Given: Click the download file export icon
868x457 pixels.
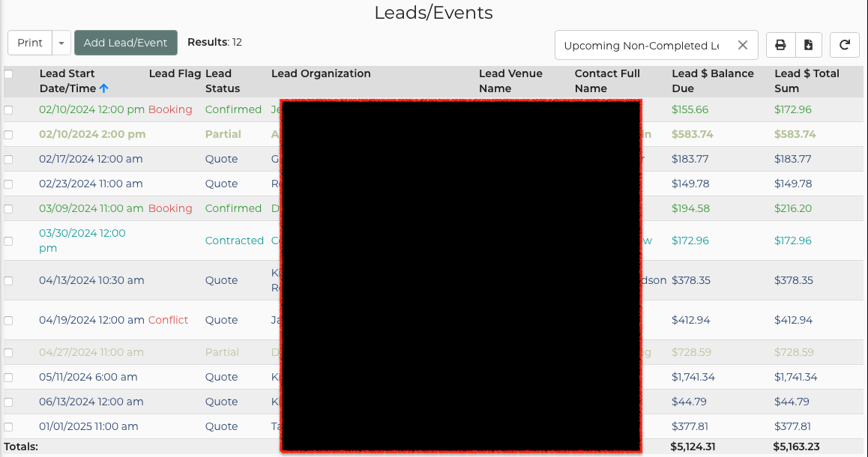Looking at the screenshot, I should tap(808, 45).
